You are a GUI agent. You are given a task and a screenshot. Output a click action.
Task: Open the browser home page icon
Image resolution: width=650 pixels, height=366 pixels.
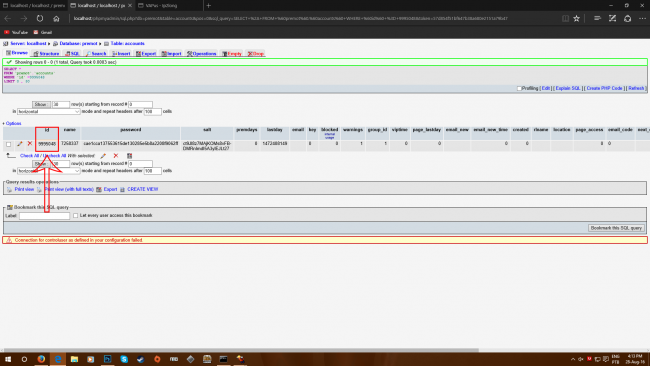[x=56, y=18]
